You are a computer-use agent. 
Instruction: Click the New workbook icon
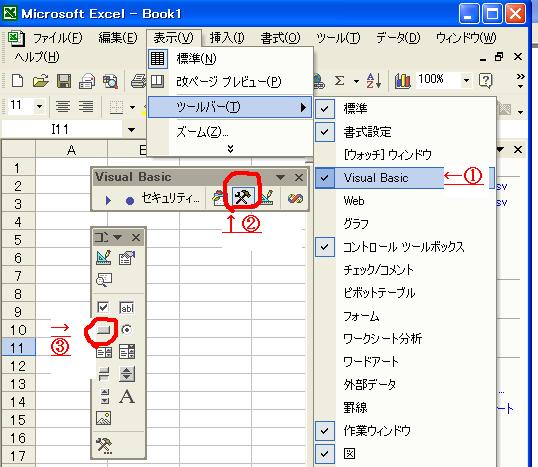pyautogui.click(x=17, y=81)
